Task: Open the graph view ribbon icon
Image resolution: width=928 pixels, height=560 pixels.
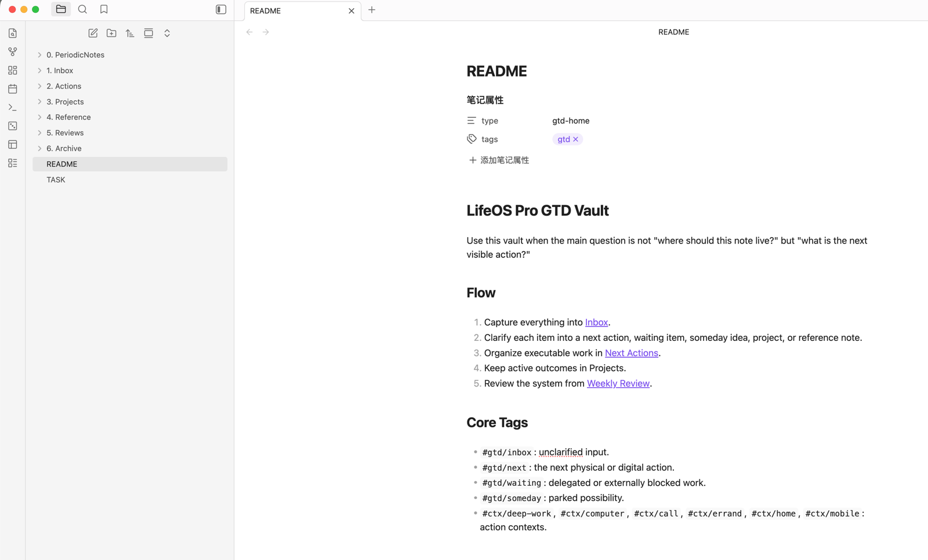Action: click(x=13, y=52)
